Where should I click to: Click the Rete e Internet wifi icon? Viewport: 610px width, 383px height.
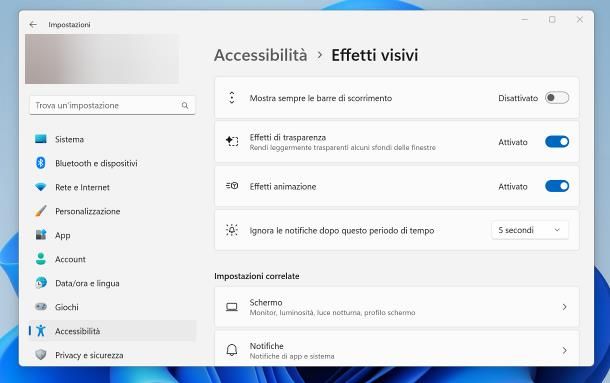pyautogui.click(x=41, y=187)
